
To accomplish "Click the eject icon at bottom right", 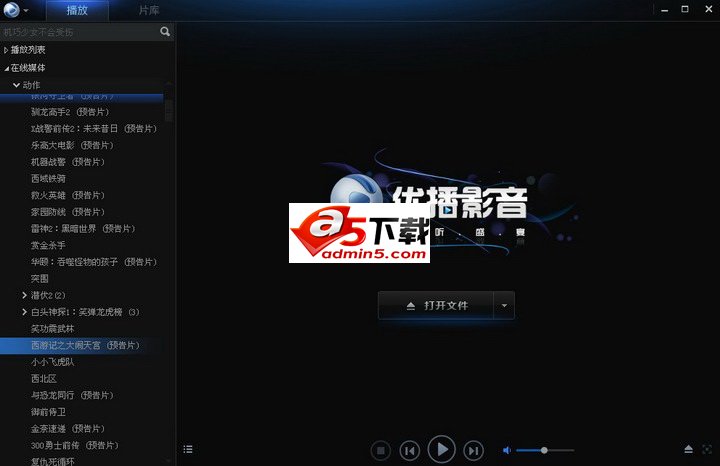I will click(688, 449).
